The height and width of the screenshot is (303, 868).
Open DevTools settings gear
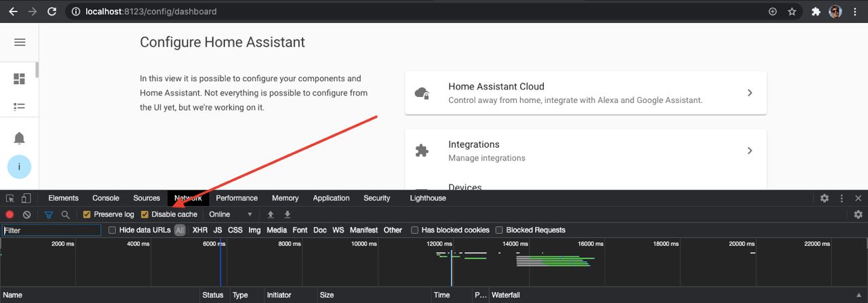click(825, 198)
